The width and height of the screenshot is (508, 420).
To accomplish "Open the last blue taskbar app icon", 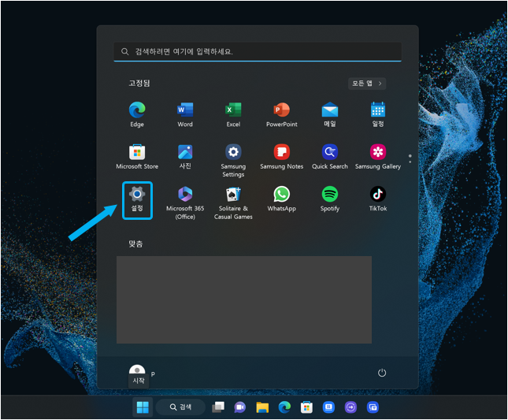I will (373, 407).
